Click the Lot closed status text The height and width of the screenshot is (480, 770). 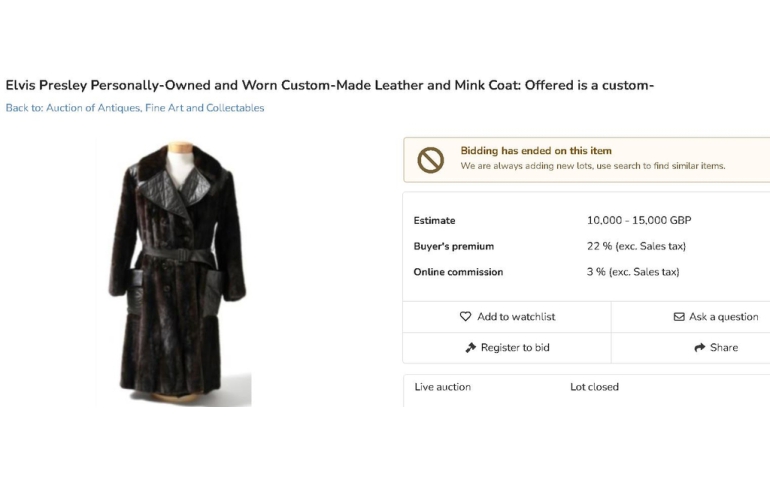tap(594, 387)
